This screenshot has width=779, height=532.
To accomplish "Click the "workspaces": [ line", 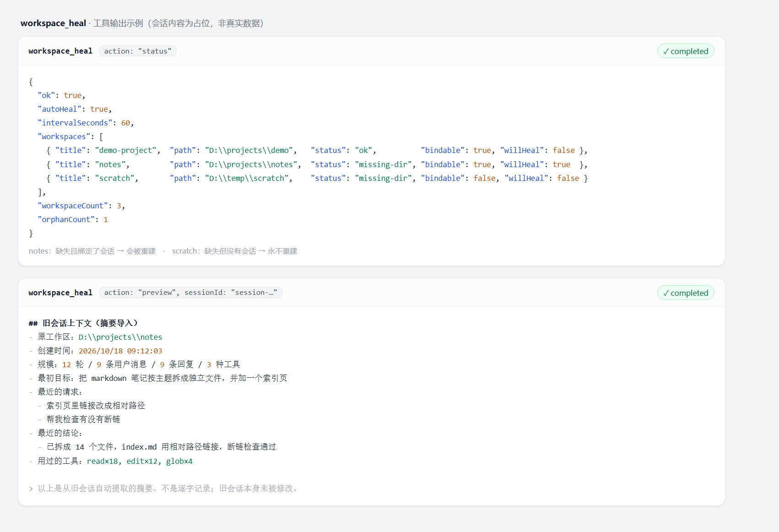I will click(70, 136).
